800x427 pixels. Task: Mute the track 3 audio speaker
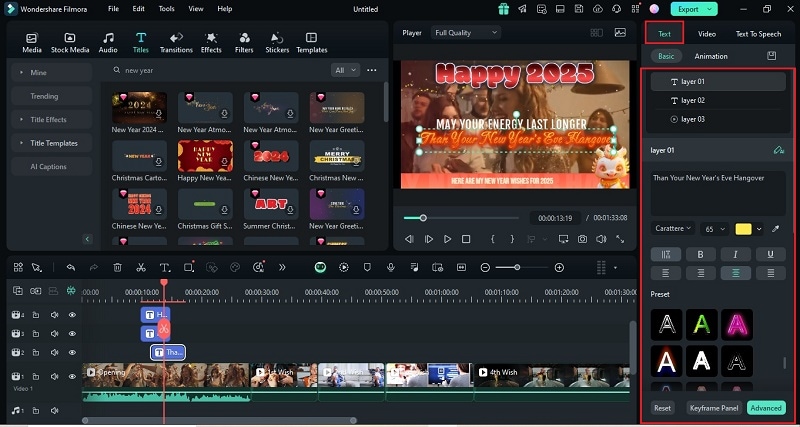[x=54, y=334]
